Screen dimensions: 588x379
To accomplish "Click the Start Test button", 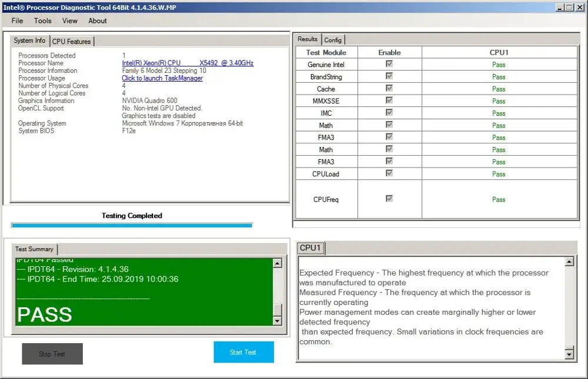I will click(244, 352).
